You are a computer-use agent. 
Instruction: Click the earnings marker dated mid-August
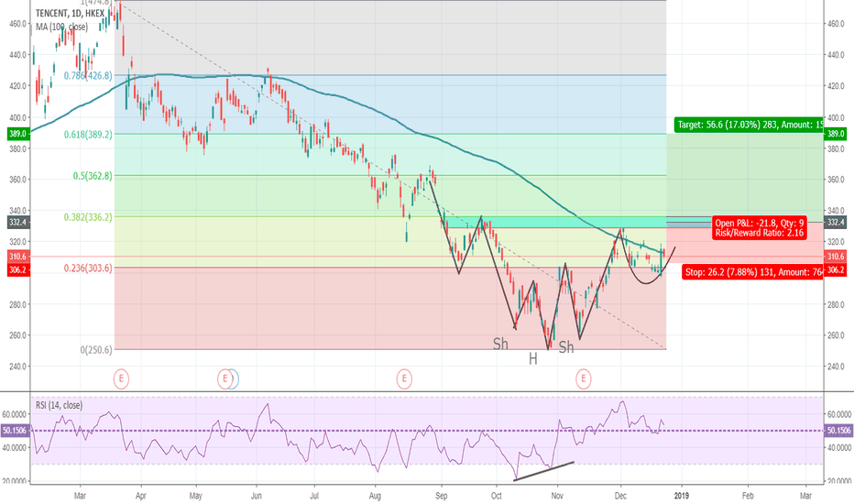click(x=404, y=378)
